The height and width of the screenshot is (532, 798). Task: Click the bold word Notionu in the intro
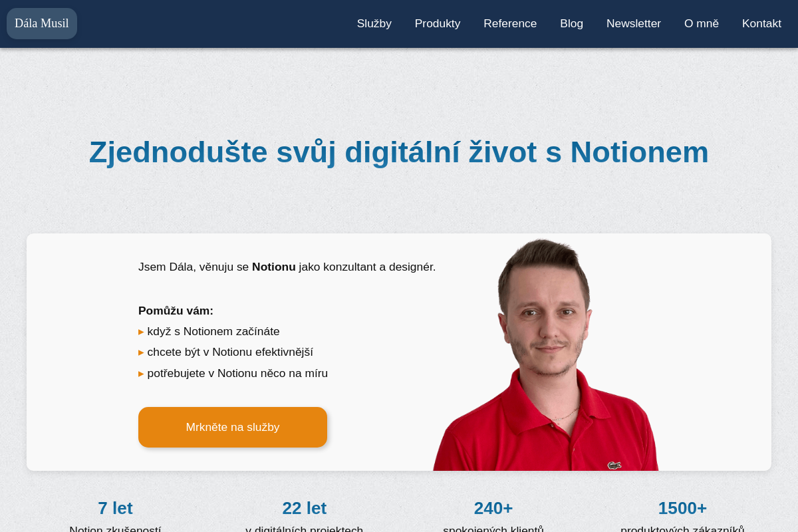pyautogui.click(x=274, y=267)
